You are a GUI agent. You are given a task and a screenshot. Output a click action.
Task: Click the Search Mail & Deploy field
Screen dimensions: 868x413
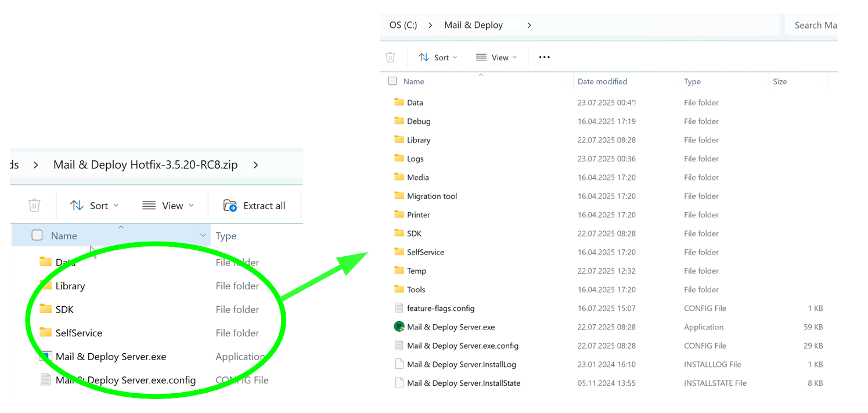[x=813, y=25]
